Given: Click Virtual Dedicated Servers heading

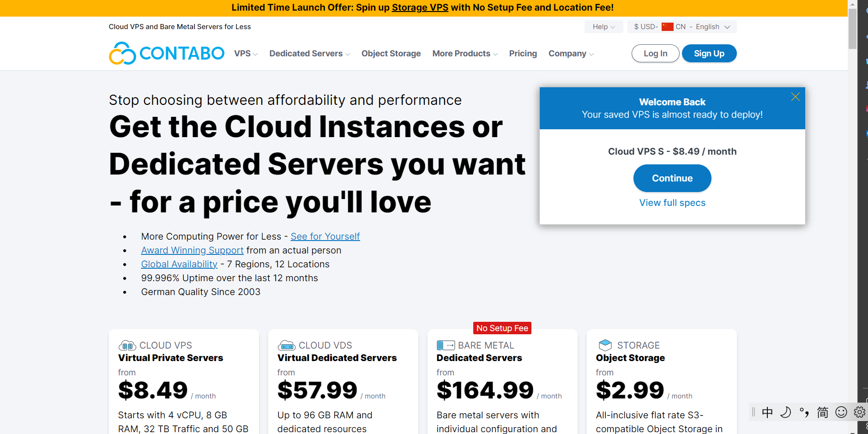Looking at the screenshot, I should (x=337, y=358).
